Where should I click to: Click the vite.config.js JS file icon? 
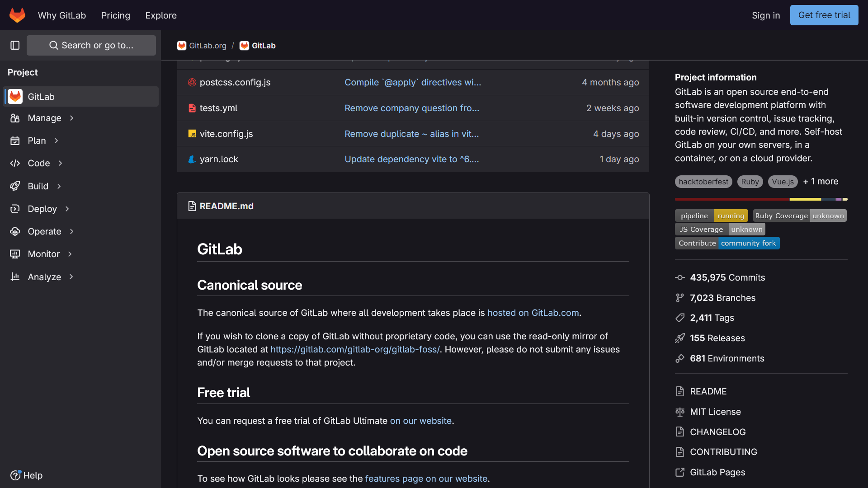click(x=192, y=134)
